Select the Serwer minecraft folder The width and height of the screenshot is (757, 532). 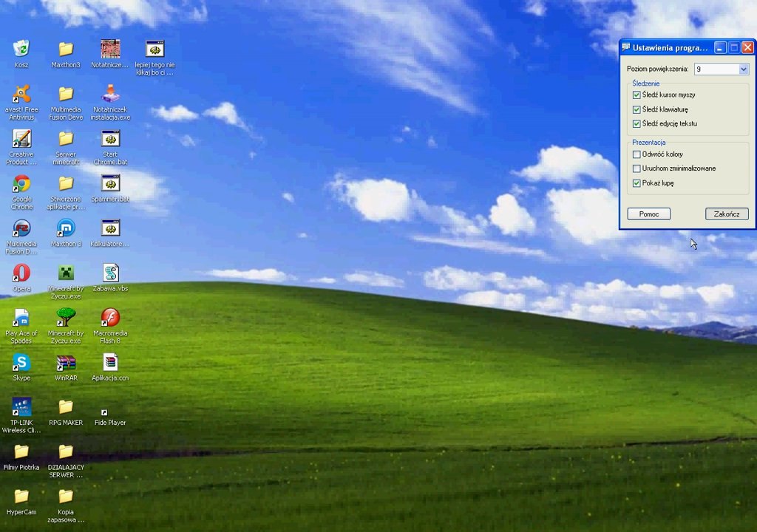[x=66, y=139]
